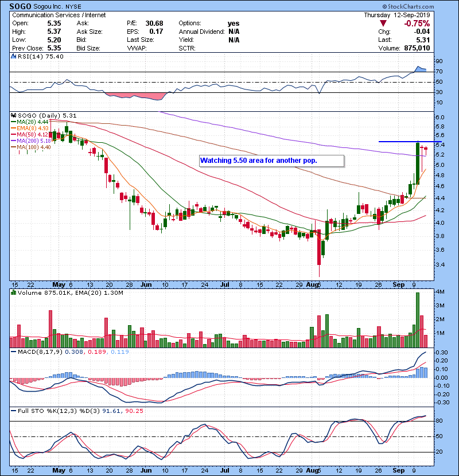This screenshot has height=476, width=459.
Task: Click the Annual Dividend: label
Action: (x=202, y=32)
